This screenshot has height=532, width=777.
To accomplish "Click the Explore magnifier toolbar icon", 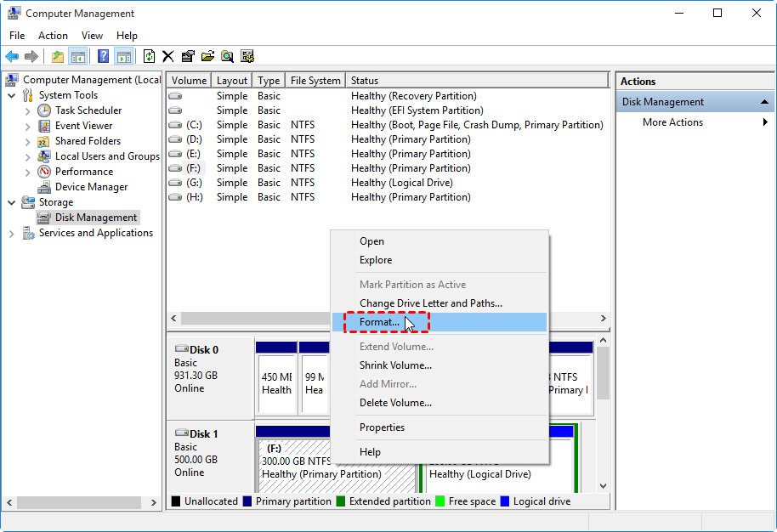I will [x=228, y=56].
